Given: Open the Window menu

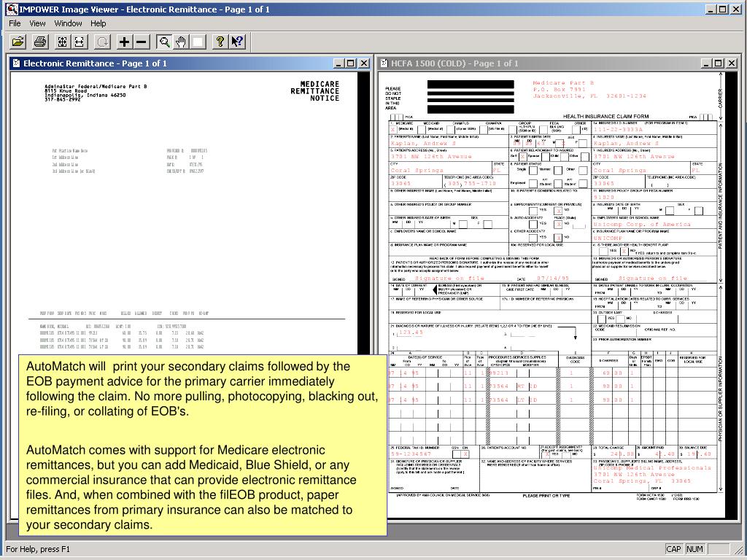Looking at the screenshot, I should tap(68, 23).
